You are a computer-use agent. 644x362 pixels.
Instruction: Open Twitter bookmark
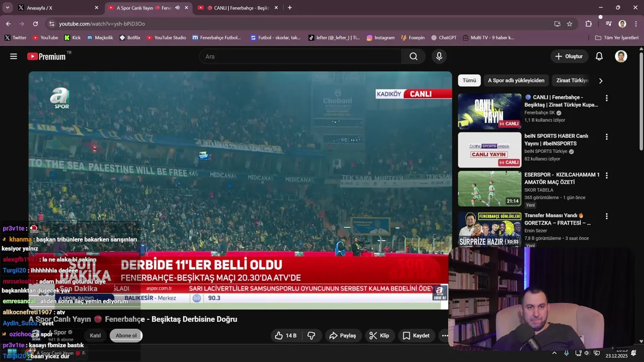[x=16, y=38]
